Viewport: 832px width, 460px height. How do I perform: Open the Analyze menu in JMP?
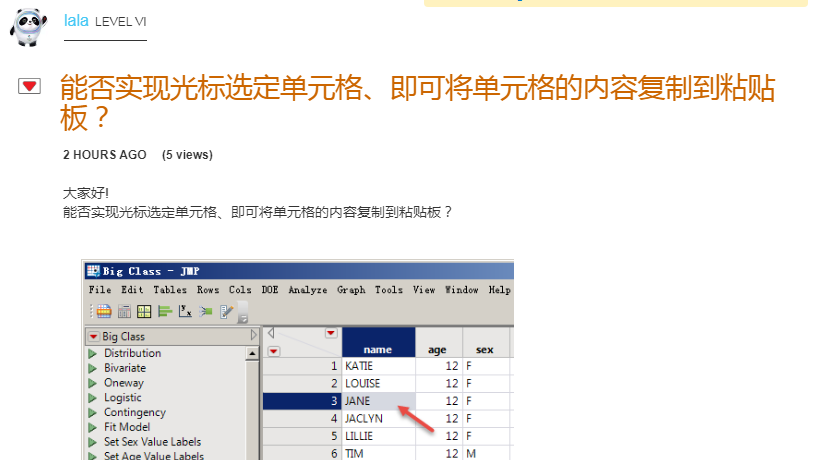tap(308, 290)
